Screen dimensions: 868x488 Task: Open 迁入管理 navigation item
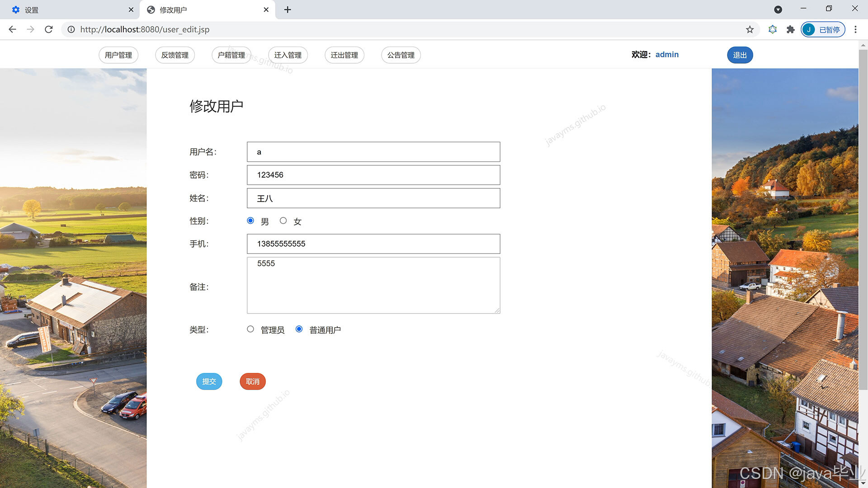tap(288, 55)
